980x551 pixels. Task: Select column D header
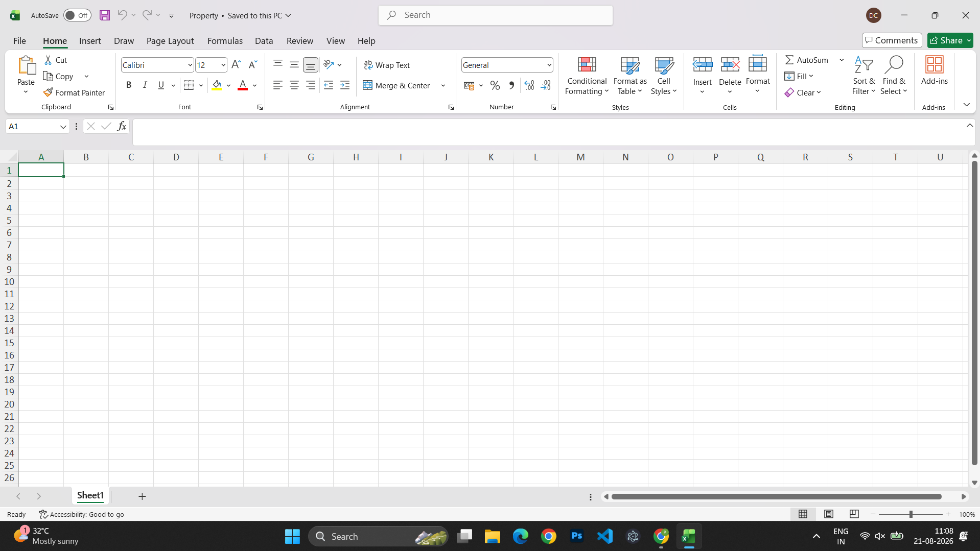click(176, 157)
